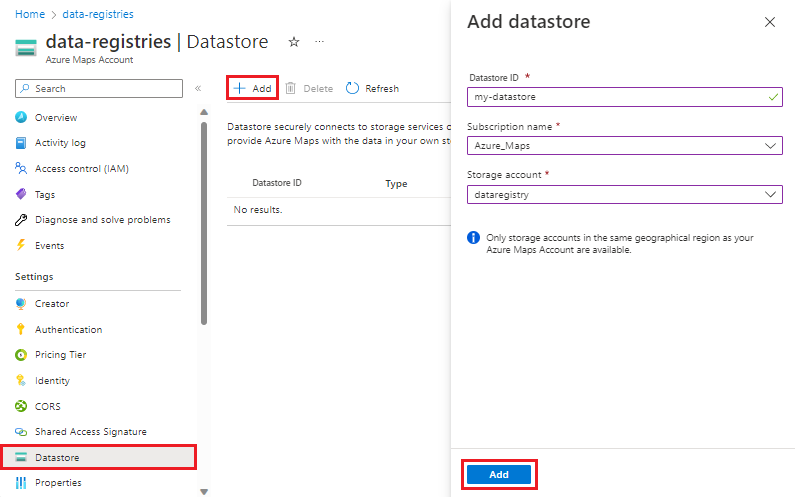
Task: Select the Pricing Tier setting
Action: point(60,355)
